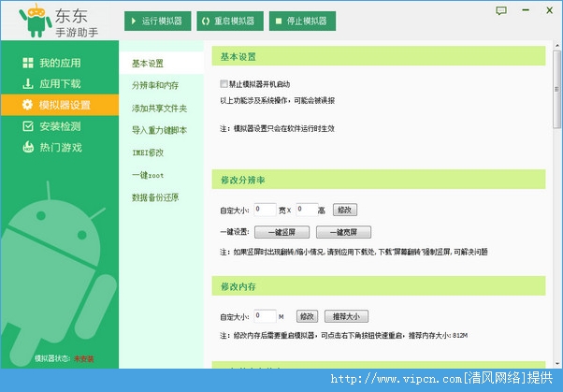Open the 数据备份还原 section
The width and height of the screenshot is (563, 392).
[155, 197]
